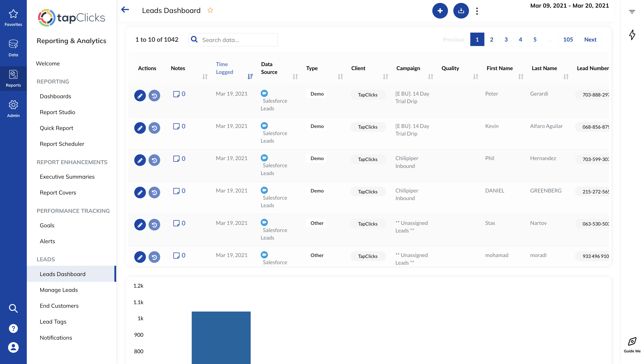
Task: Edit the Kevin Alfaro Aguilar lead
Action: click(140, 128)
